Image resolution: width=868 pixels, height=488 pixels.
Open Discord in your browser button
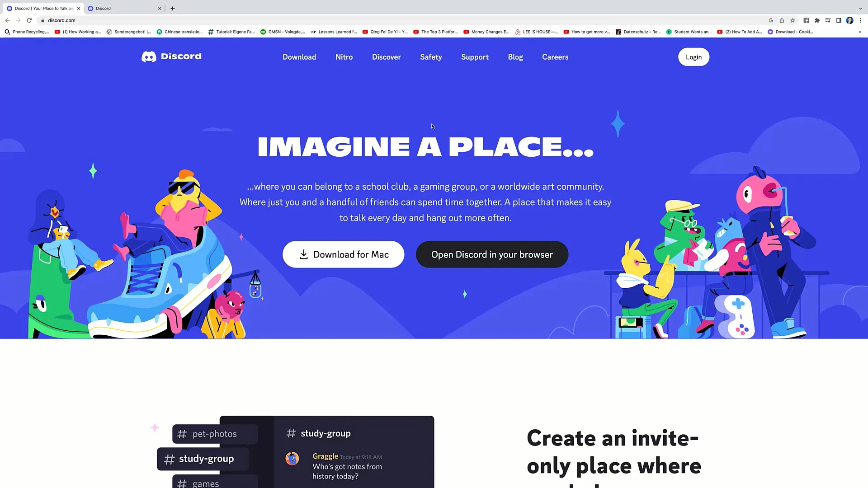[492, 254]
